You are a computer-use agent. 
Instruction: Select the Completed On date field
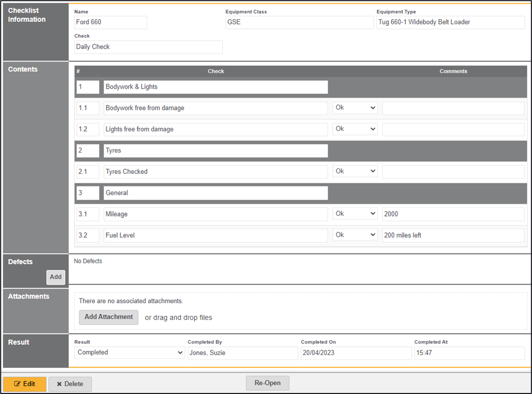coord(356,353)
